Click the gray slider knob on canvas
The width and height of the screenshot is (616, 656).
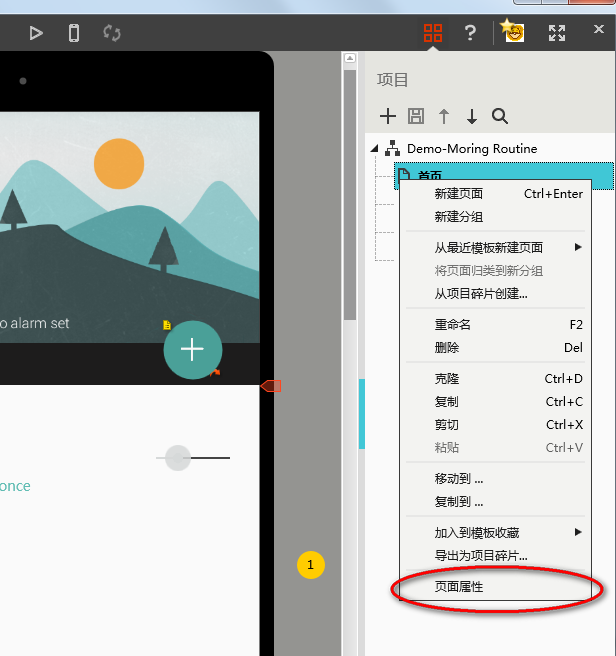tap(178, 458)
